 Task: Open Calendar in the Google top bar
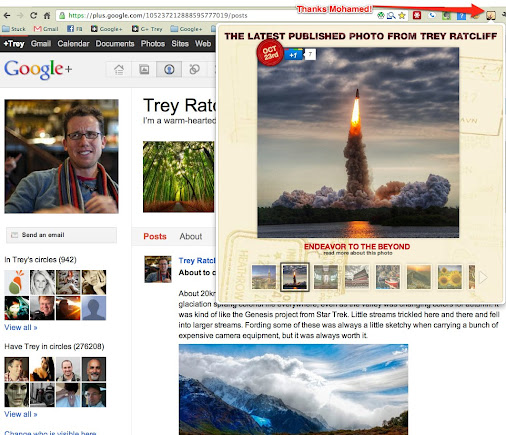click(x=73, y=44)
